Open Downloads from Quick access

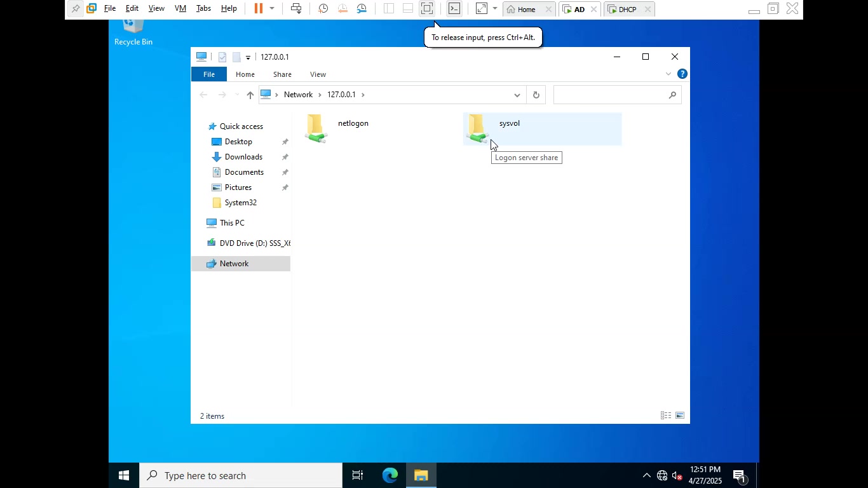point(243,157)
